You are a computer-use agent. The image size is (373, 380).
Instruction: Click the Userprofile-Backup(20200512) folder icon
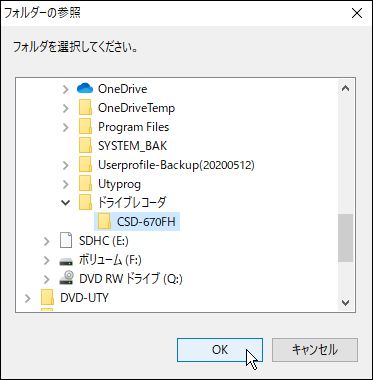pos(85,165)
